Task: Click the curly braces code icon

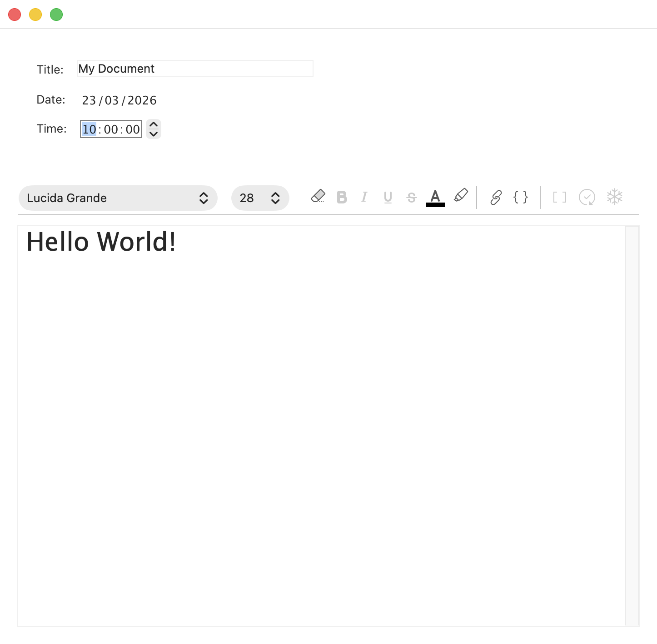Action: (520, 197)
